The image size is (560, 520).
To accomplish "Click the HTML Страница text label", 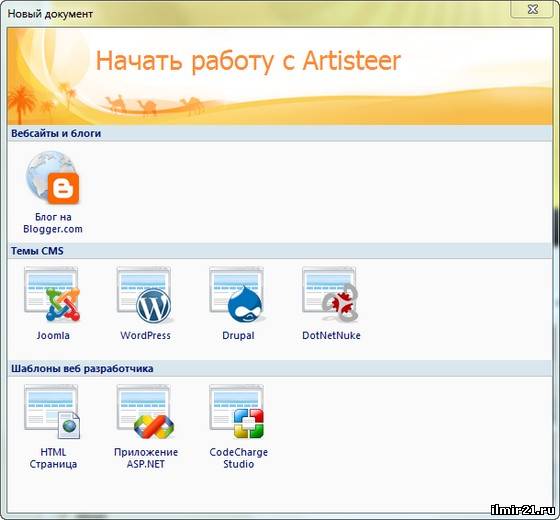I will click(53, 458).
